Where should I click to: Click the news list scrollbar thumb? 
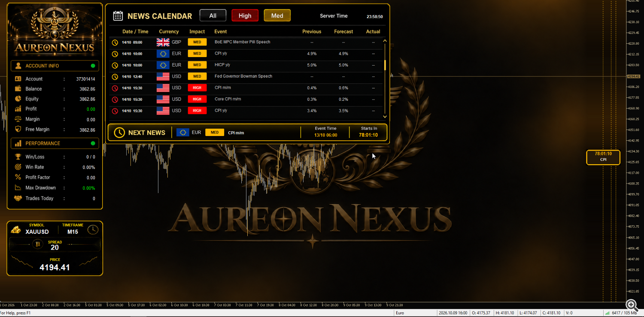tap(385, 65)
